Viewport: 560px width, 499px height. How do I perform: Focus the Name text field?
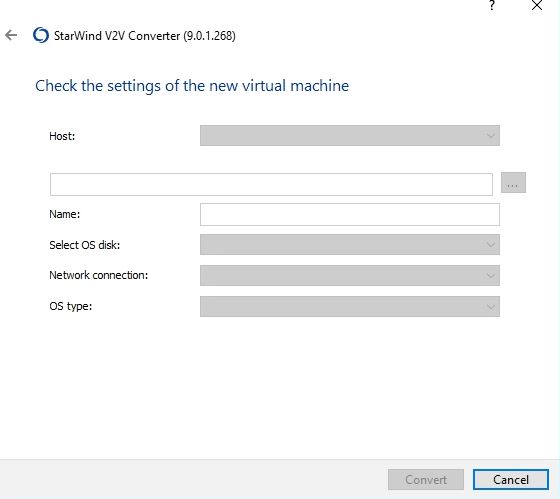click(x=350, y=215)
